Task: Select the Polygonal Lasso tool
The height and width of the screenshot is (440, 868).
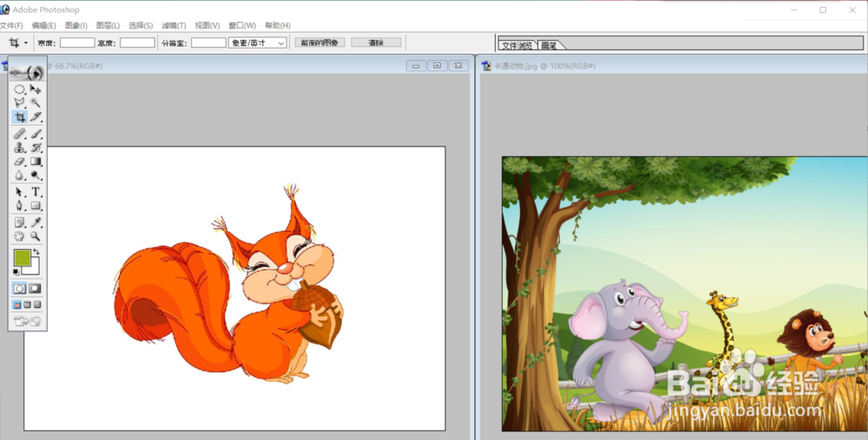Action: coord(19,103)
